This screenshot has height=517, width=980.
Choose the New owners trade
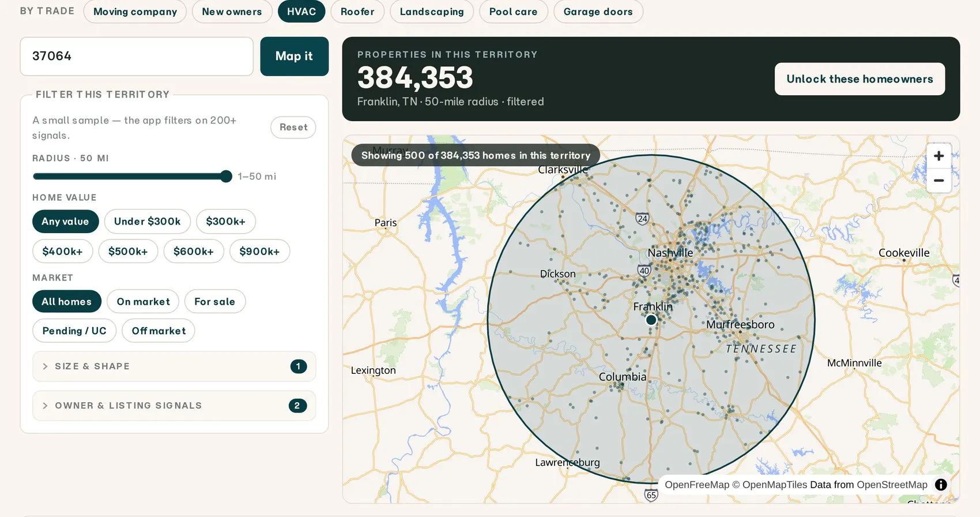pos(232,12)
